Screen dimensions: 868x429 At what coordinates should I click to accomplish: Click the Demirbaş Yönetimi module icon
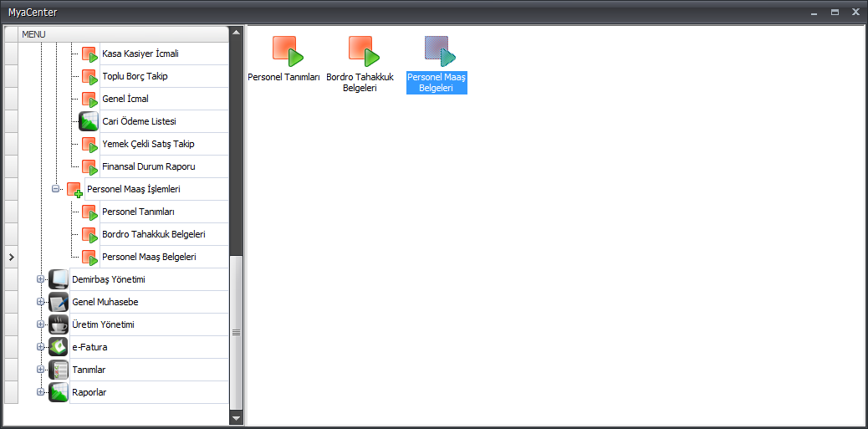click(x=59, y=279)
